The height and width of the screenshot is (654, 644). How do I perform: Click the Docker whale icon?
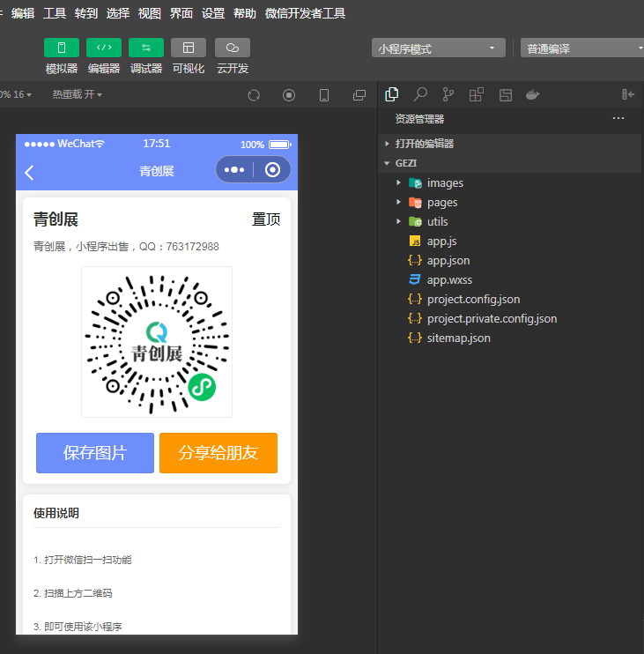pyautogui.click(x=532, y=94)
